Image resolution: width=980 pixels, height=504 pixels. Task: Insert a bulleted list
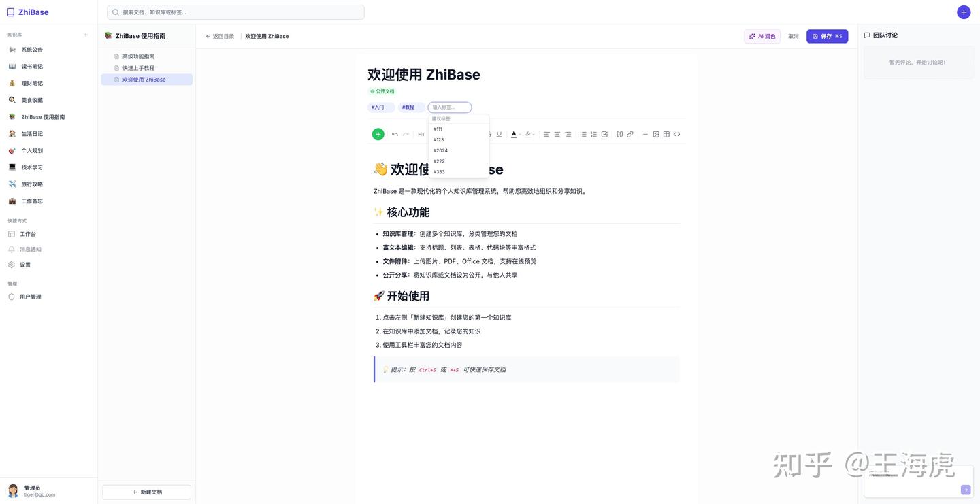pos(583,134)
